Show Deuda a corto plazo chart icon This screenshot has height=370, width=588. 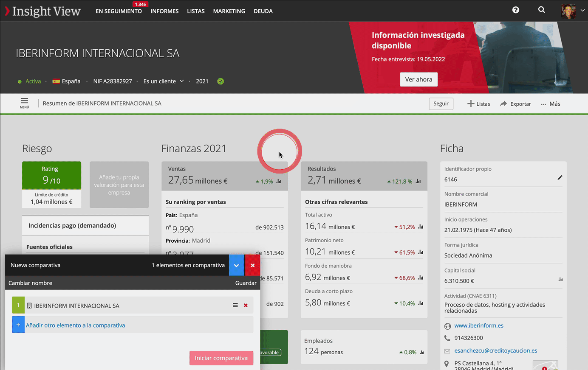coord(421,303)
